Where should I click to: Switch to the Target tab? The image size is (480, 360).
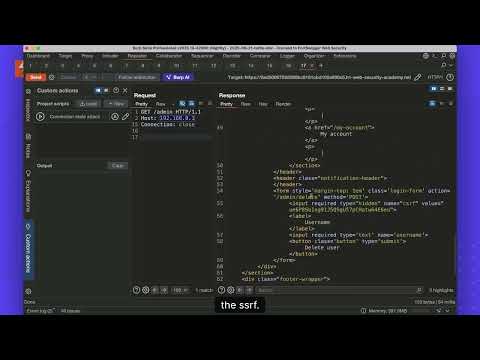point(65,56)
